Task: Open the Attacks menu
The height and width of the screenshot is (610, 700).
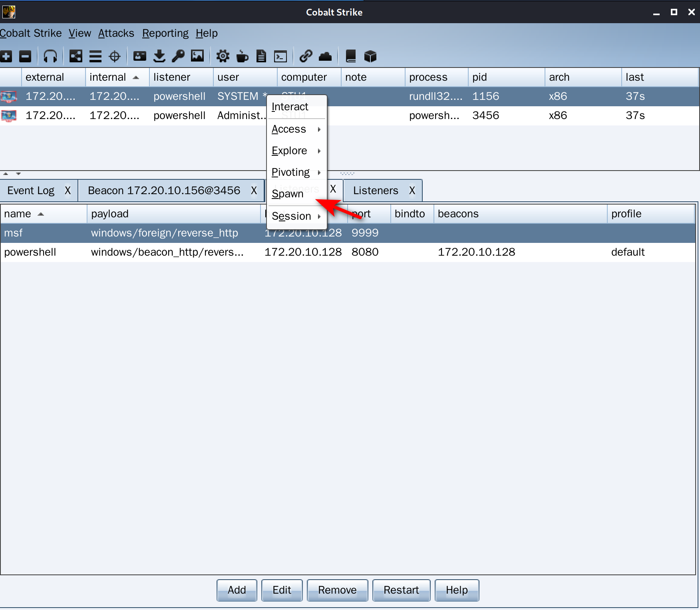Action: point(116,33)
